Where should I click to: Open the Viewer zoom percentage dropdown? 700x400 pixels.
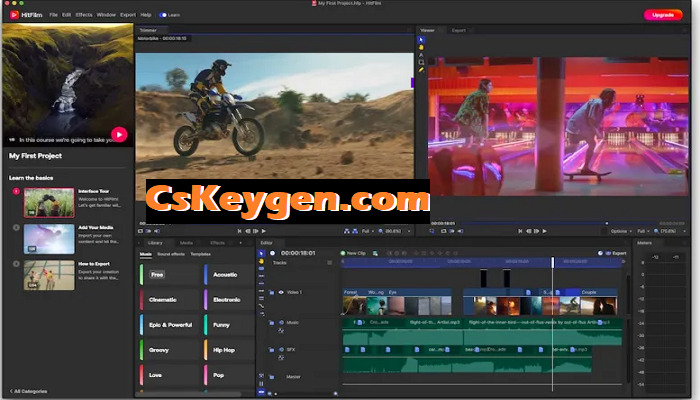670,231
